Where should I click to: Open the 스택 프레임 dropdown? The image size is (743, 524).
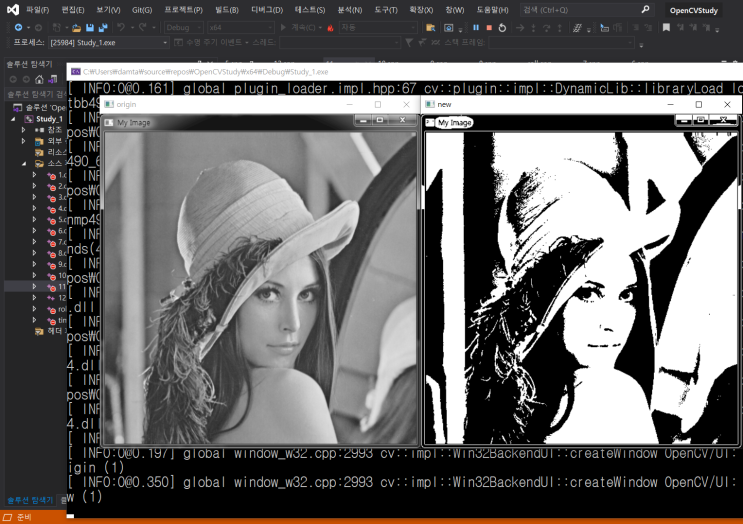561,43
